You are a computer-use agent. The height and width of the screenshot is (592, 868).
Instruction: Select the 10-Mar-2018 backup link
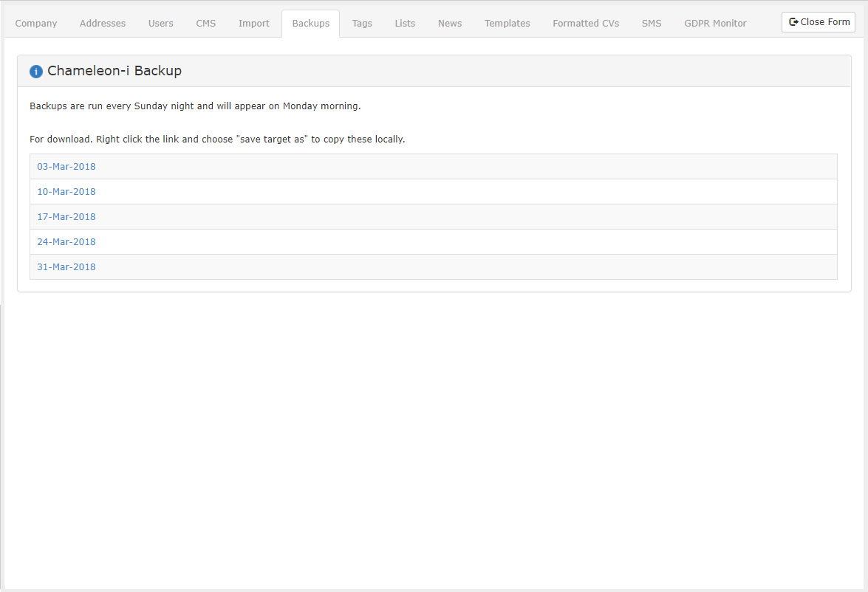(x=66, y=191)
